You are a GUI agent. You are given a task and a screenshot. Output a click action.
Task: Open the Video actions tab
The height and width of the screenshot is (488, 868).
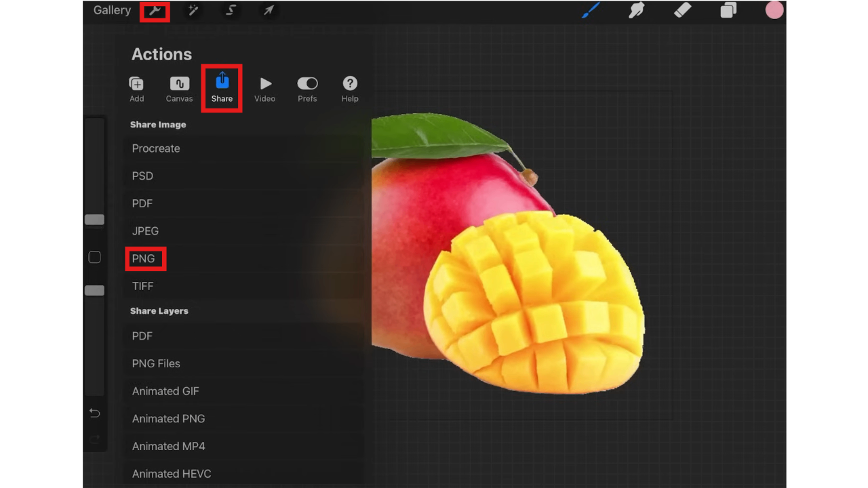point(264,88)
